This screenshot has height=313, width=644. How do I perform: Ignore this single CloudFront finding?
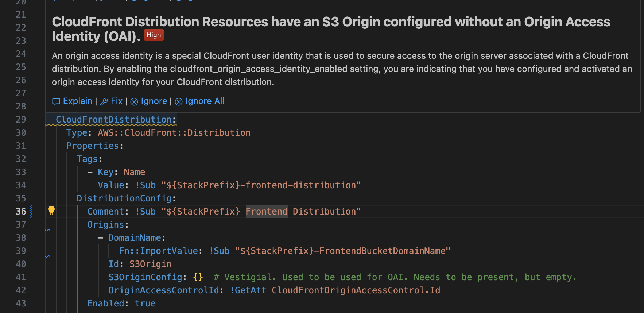(154, 101)
